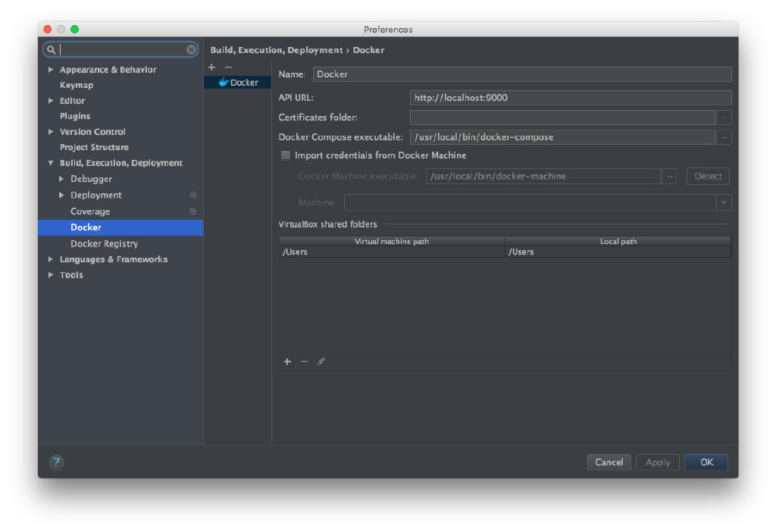Edit shared folder with pencil icon
Image resolution: width=776 pixels, height=532 pixels.
(321, 361)
